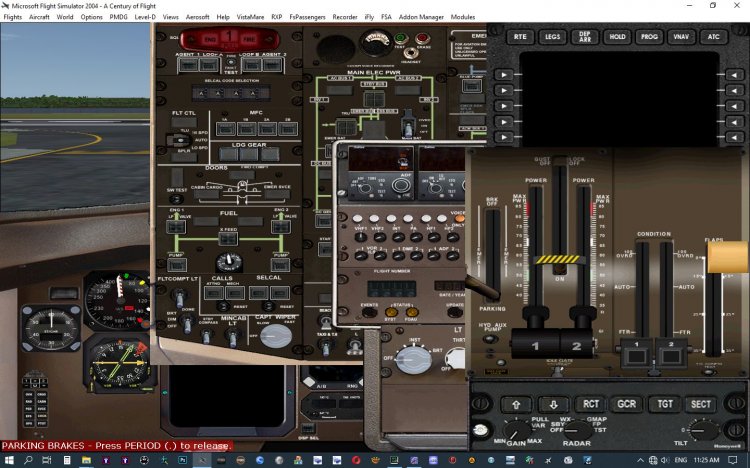Open the Flights menu
The height and width of the screenshot is (468, 750).
coord(12,17)
